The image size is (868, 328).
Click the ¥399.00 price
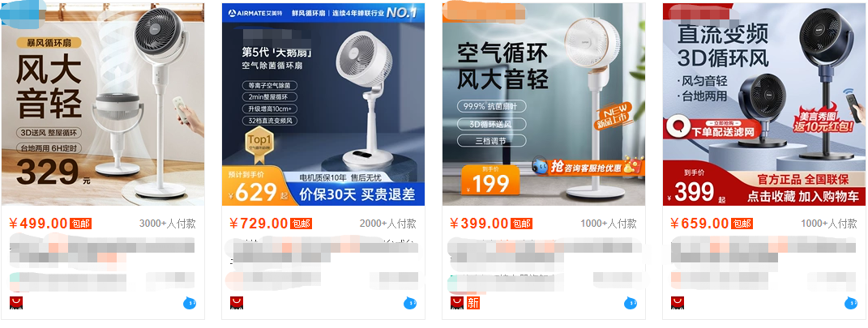[479, 224]
